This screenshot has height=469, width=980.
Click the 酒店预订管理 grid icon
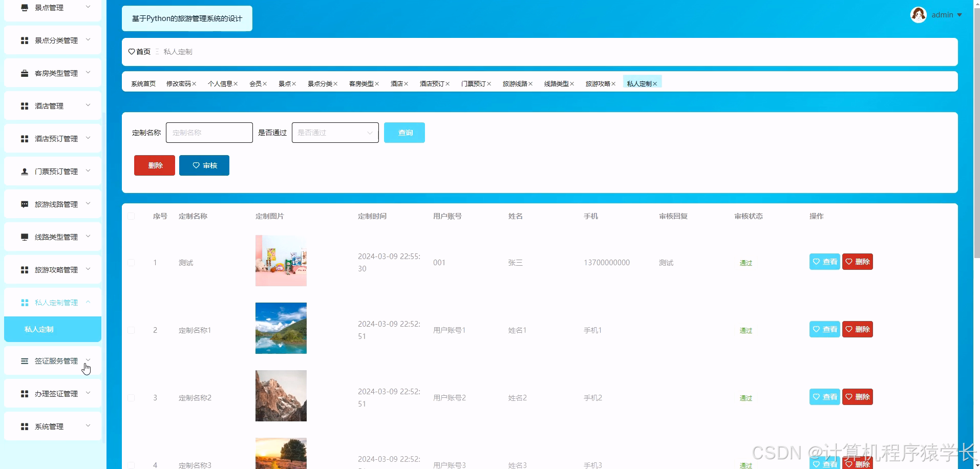25,139
